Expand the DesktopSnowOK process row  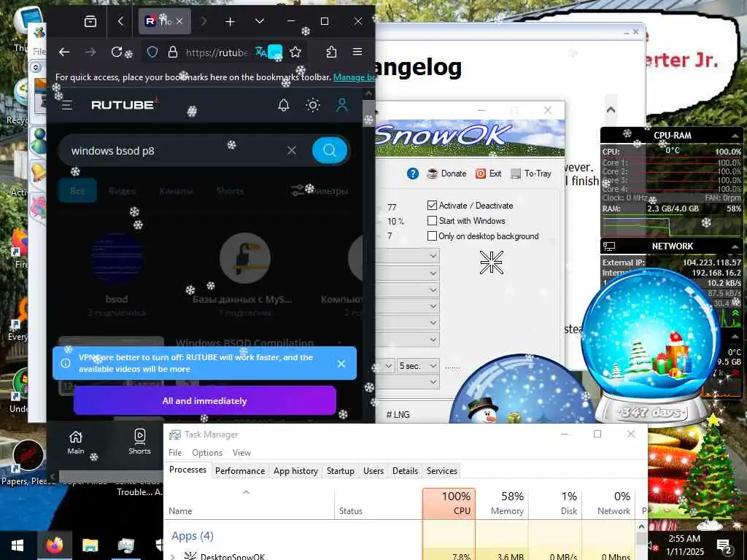pos(172,556)
